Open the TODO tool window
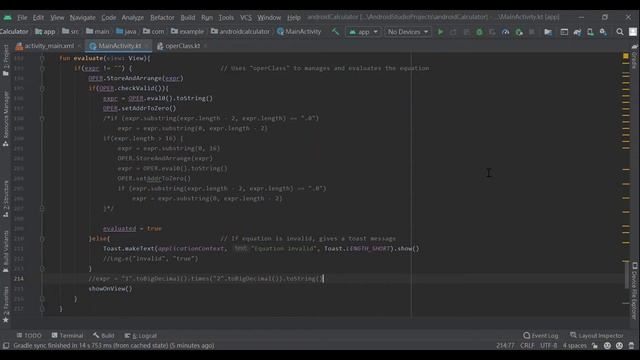The height and width of the screenshot is (360, 640). [29, 336]
